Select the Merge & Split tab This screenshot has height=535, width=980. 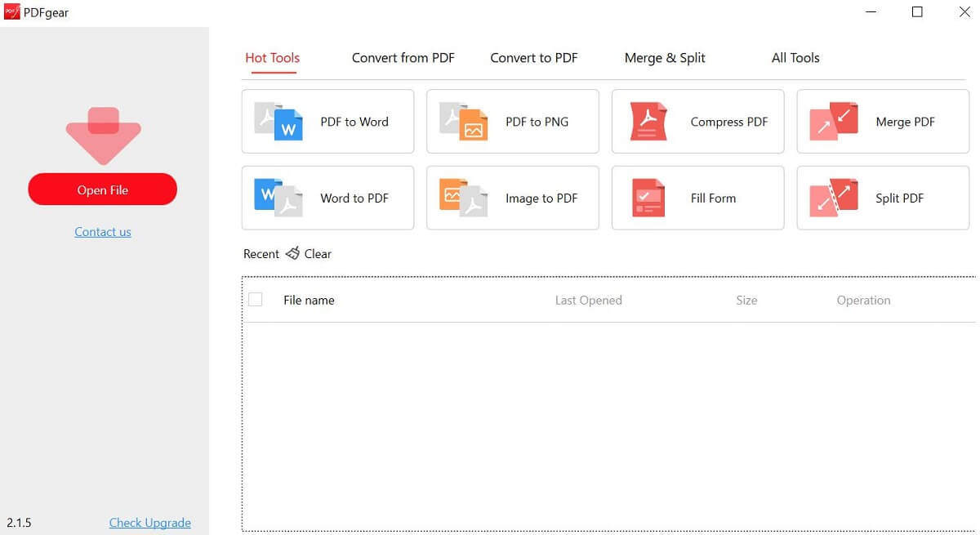click(665, 58)
